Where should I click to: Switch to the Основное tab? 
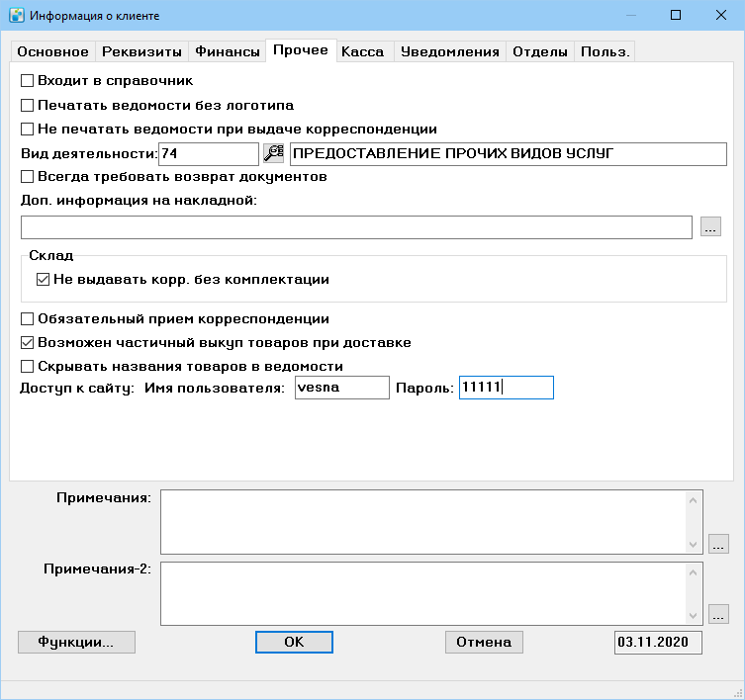pyautogui.click(x=52, y=51)
